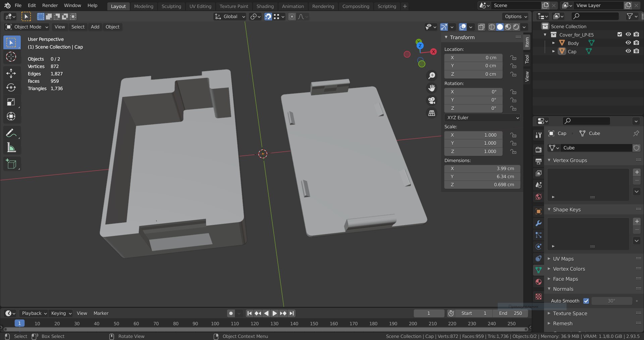Open the Render menu
This screenshot has width=644, height=340.
point(50,5)
